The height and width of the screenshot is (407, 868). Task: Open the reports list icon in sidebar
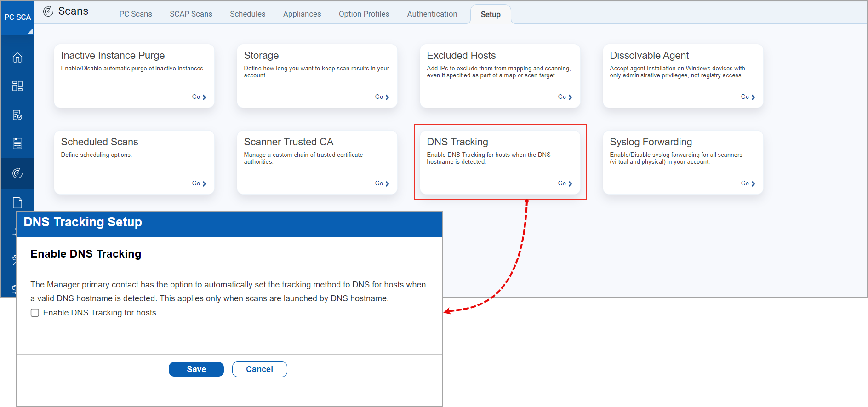point(17,143)
